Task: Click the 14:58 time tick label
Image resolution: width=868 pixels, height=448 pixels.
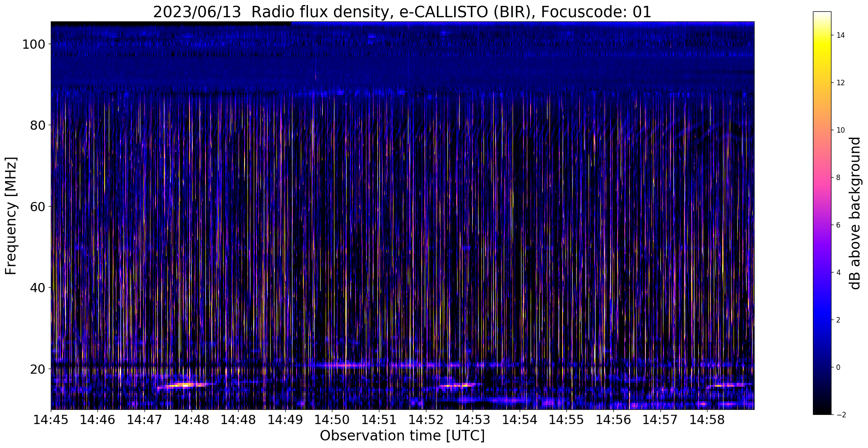Action: coord(707,419)
